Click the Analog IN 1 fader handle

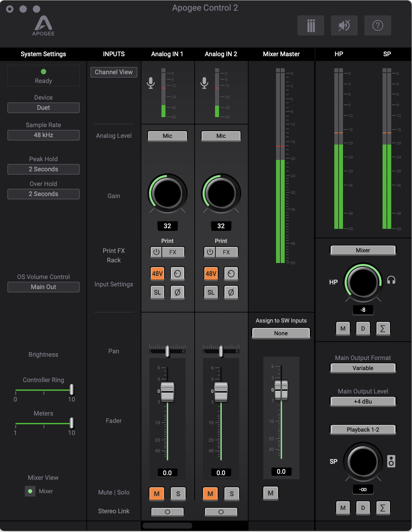pyautogui.click(x=167, y=391)
